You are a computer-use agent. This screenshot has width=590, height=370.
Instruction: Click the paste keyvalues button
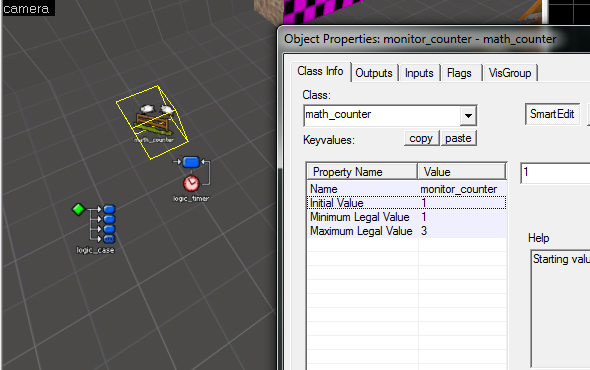pyautogui.click(x=458, y=138)
